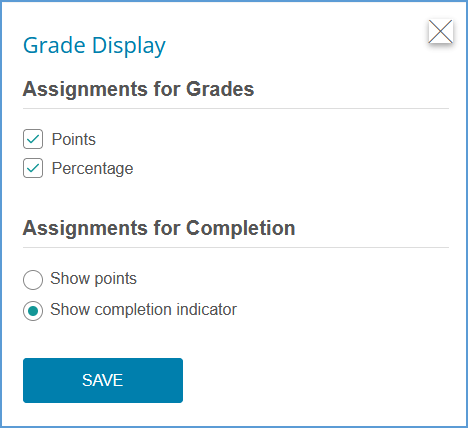Click the empty circle beside Show points
Viewport: 468px width, 428px height.
[x=33, y=280]
